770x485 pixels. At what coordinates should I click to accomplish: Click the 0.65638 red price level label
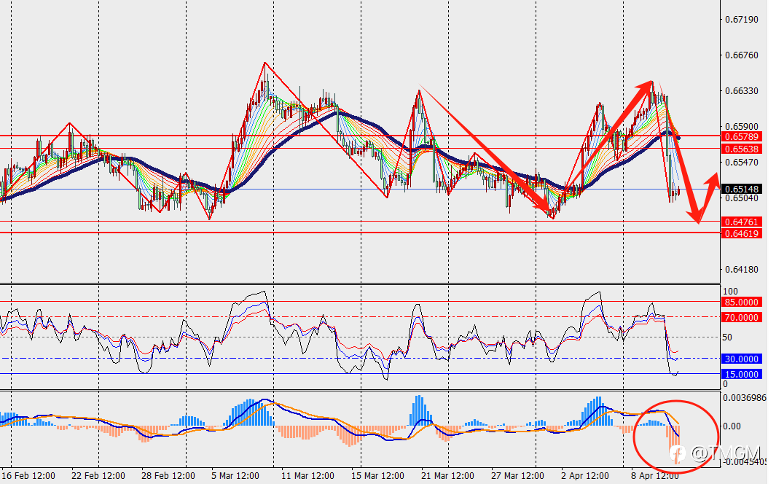tap(742, 149)
